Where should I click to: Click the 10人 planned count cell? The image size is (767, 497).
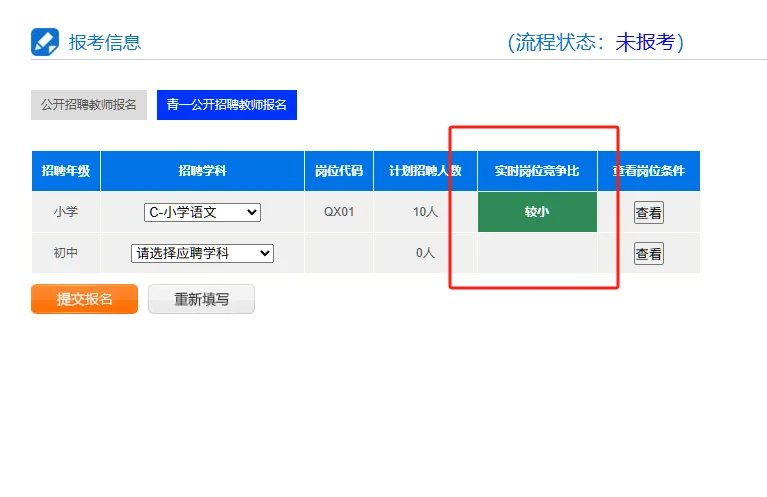point(425,212)
